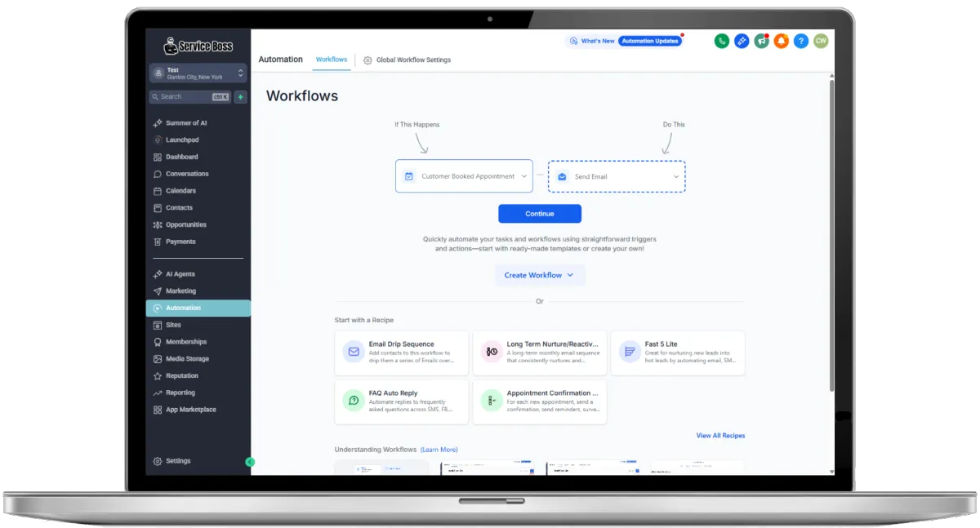Collapse the sidebar with the green arrow
Viewport: 980px width, 528px height.
pos(250,462)
